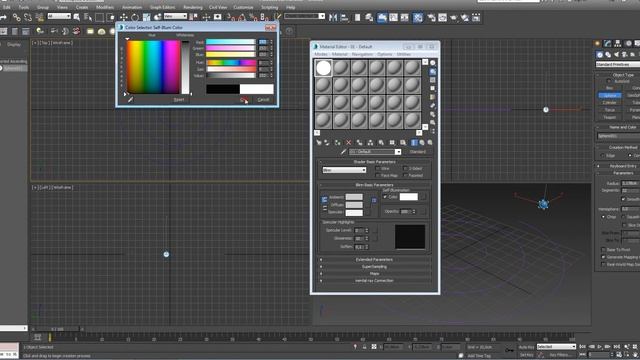Enable the 2-Sided checkbox
640x360 pixels.
(x=405, y=168)
